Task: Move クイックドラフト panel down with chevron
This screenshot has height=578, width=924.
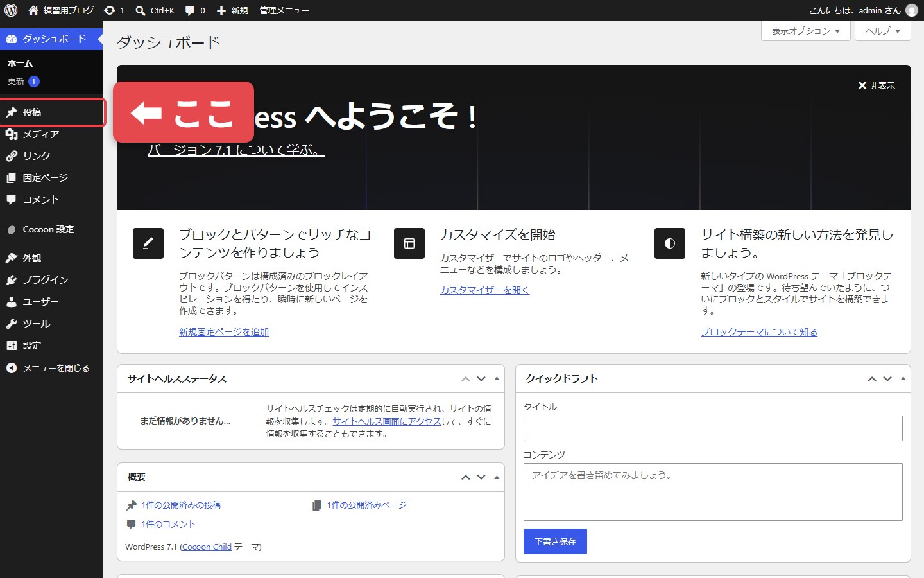Action: 887,379
